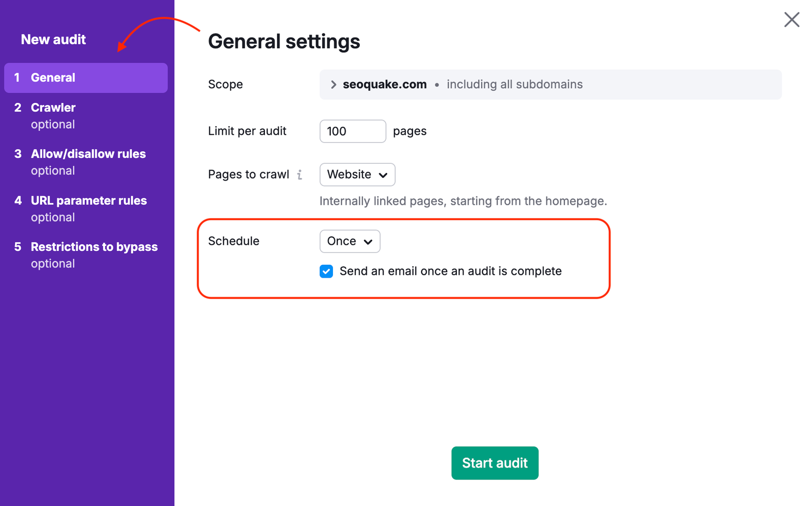
Task: Select the step 1 number badge
Action: click(18, 78)
